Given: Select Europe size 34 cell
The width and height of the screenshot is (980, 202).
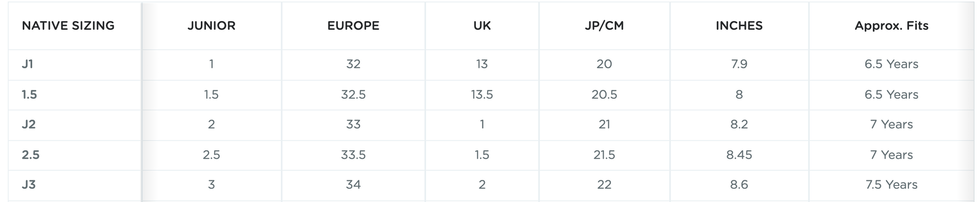Looking at the screenshot, I should tap(353, 185).
